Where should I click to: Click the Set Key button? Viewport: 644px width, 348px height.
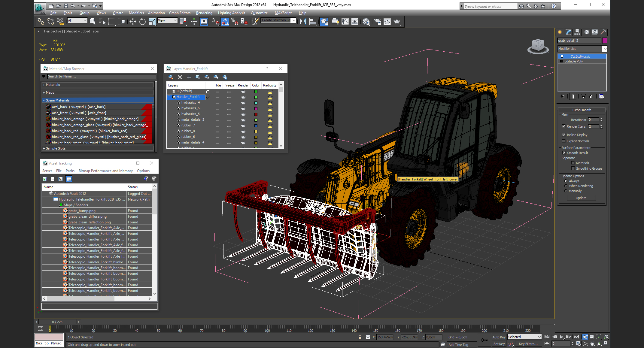[499, 344]
